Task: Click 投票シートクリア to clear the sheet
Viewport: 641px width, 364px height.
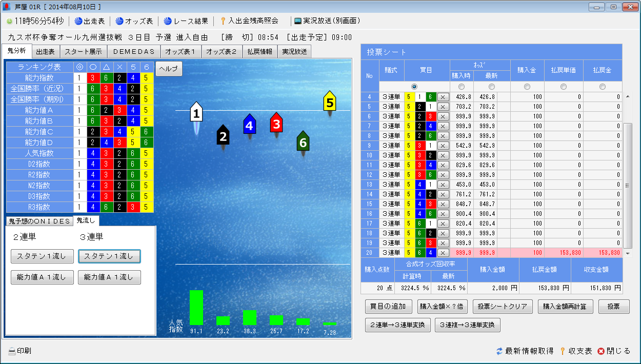Action: tap(503, 307)
